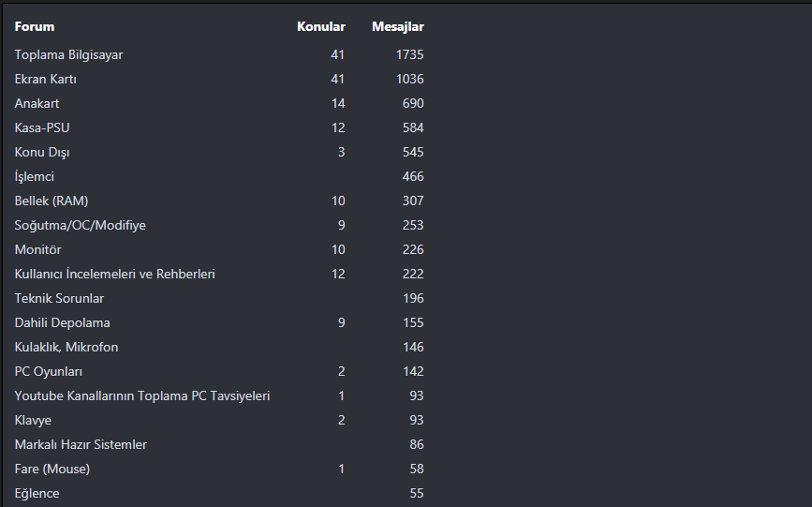Image resolution: width=812 pixels, height=507 pixels.
Task: Visit the Soğutma/OC/Modifiye forum
Action: point(80,226)
